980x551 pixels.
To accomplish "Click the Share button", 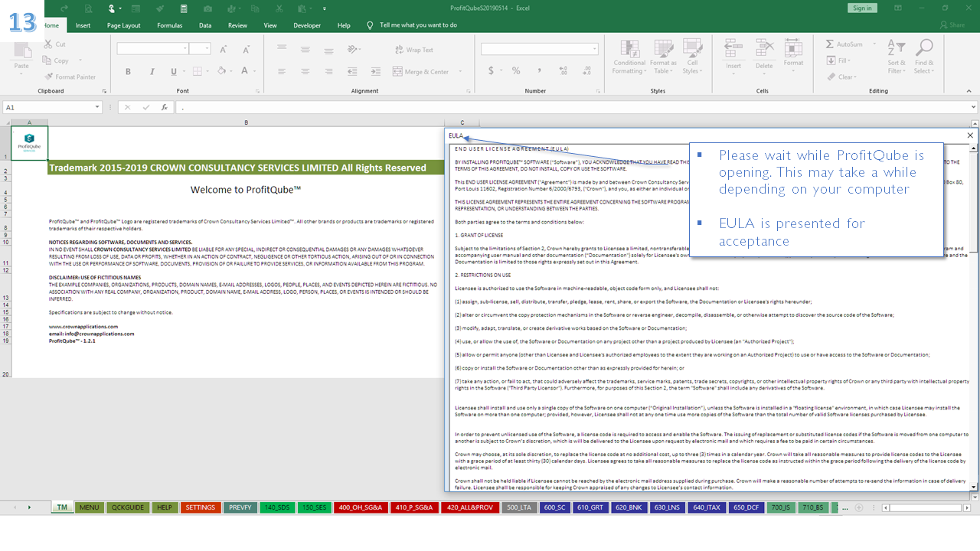I will tap(952, 25).
